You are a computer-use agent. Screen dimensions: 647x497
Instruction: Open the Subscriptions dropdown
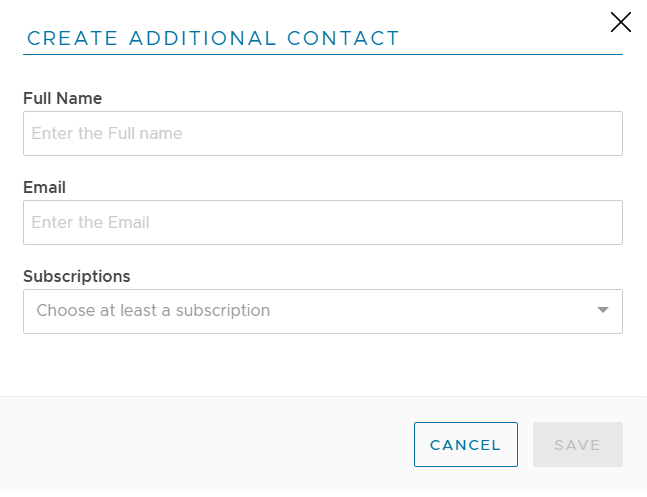click(x=323, y=311)
